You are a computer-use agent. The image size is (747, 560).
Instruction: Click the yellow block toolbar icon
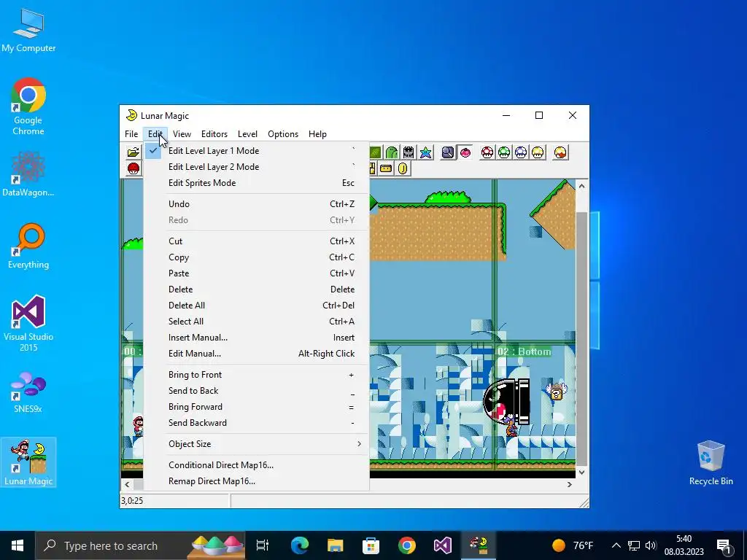(x=386, y=168)
